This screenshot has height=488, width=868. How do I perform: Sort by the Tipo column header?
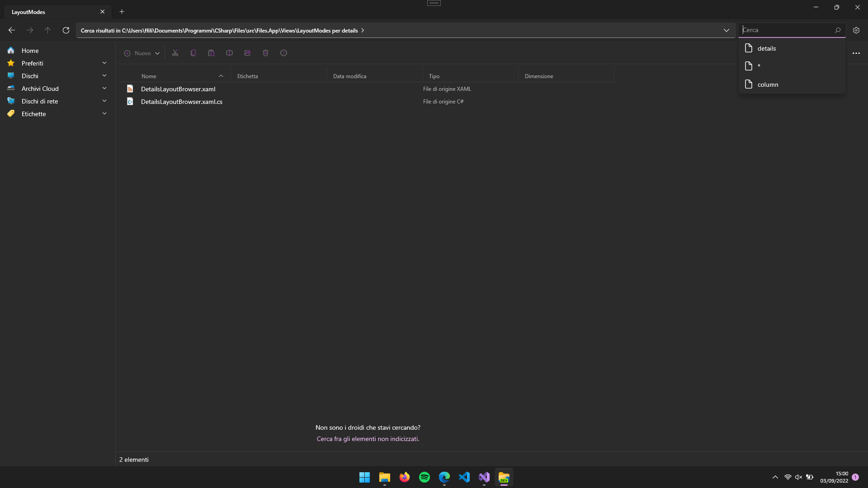tap(470, 76)
